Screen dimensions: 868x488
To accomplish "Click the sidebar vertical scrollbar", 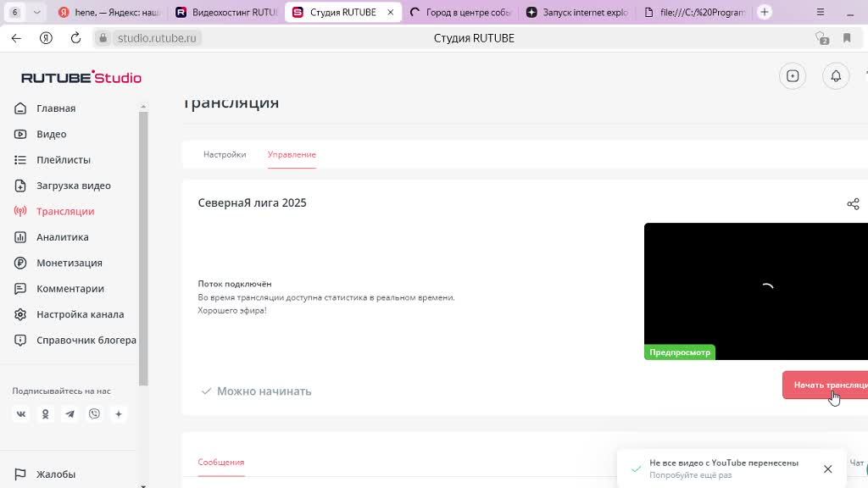I will point(143,249).
